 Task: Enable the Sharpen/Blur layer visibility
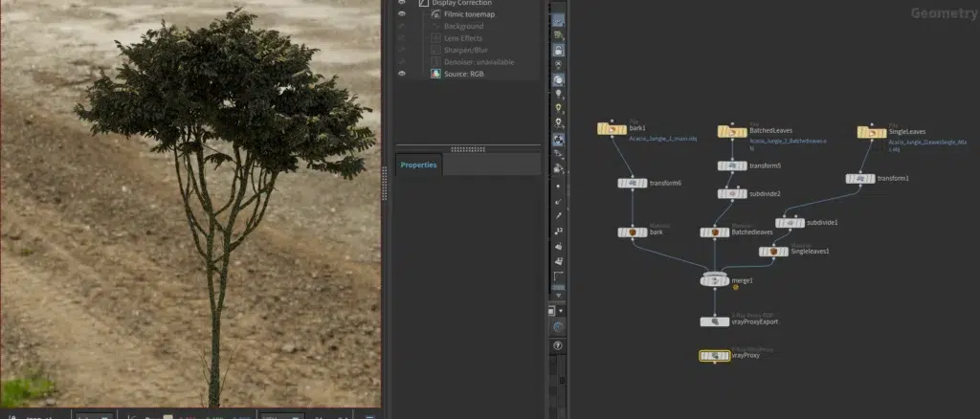(401, 50)
